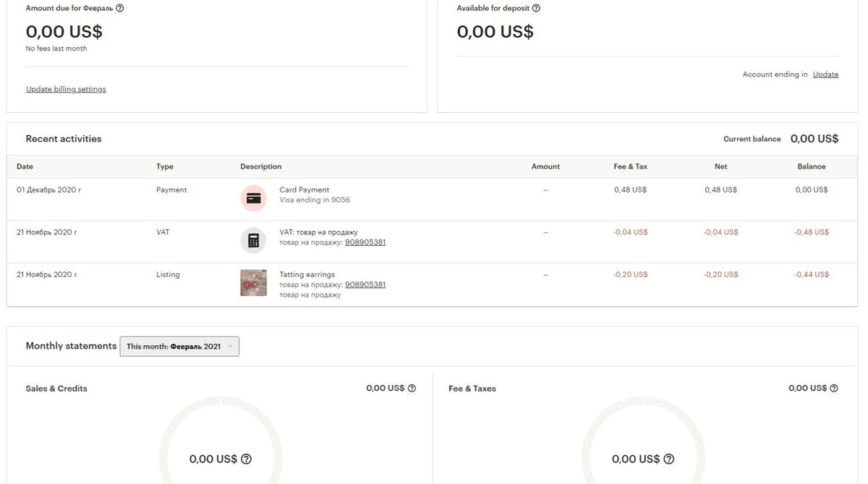
Task: Click the VAT calculator icon
Action: tap(253, 241)
